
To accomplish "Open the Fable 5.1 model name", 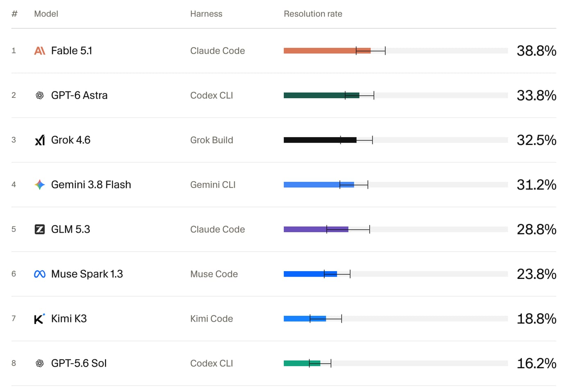I will pyautogui.click(x=72, y=51).
